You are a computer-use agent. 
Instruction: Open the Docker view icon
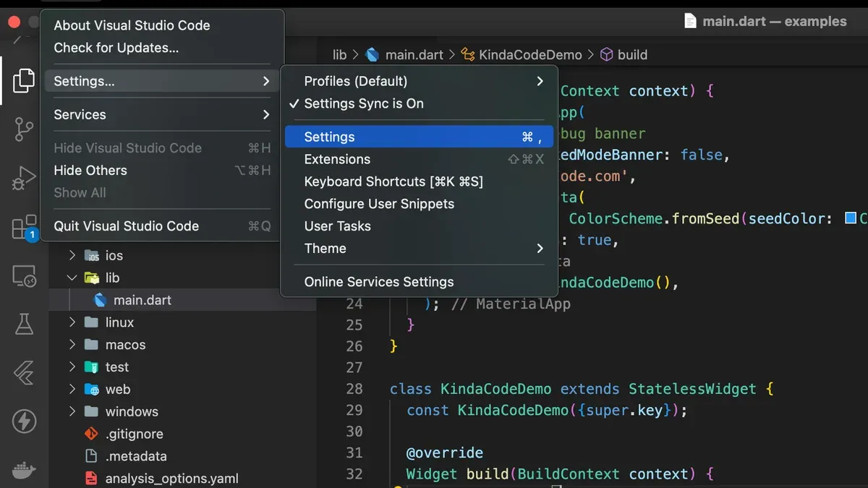point(24,470)
